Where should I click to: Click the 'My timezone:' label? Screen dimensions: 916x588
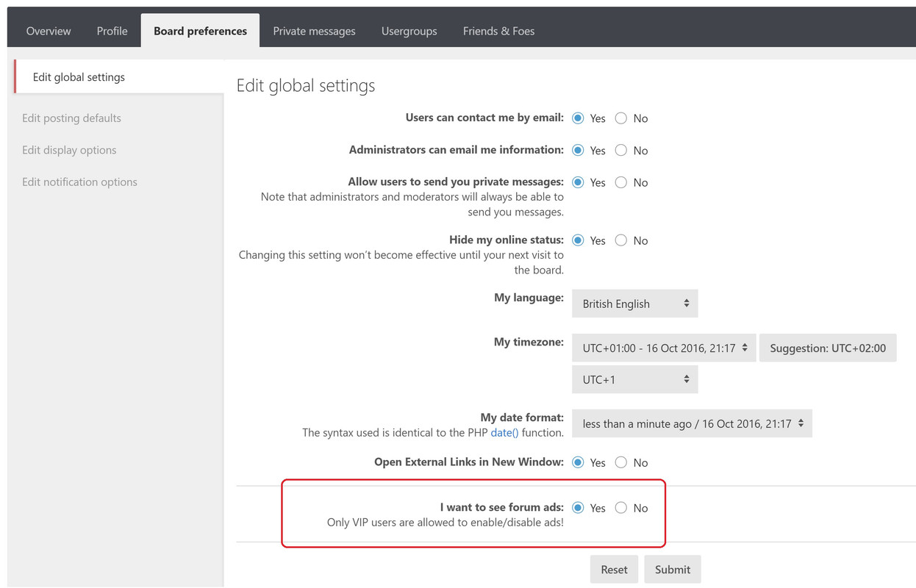[529, 342]
